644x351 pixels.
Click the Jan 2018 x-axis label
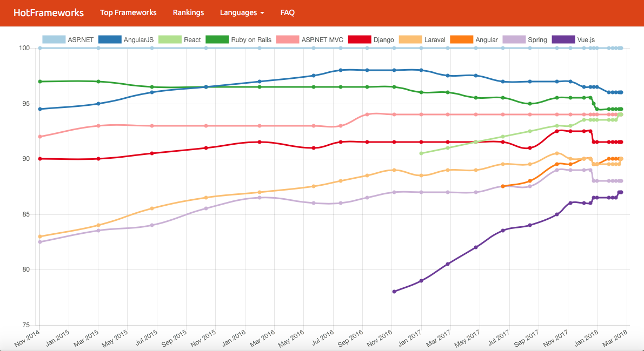(586, 338)
